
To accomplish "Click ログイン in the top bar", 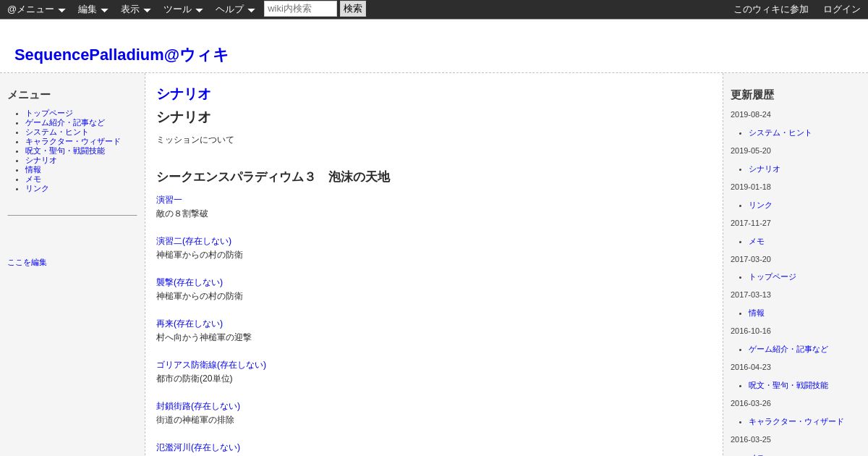I will coord(842,9).
